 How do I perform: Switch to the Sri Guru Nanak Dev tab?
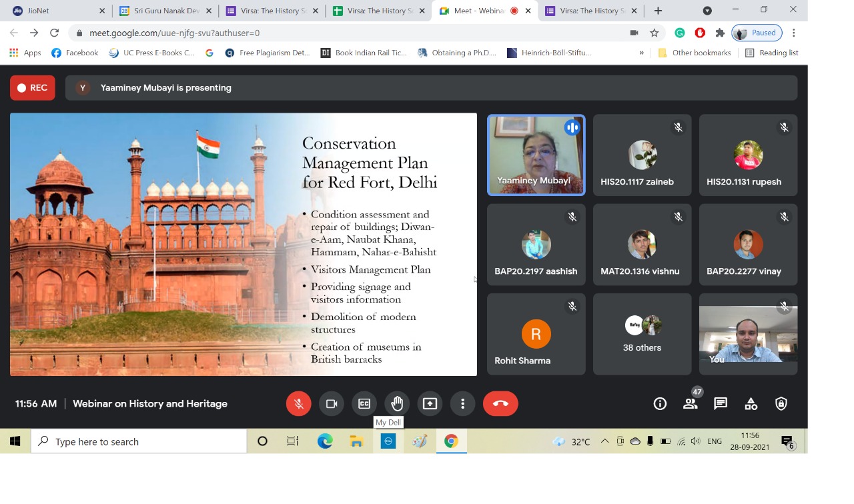(x=165, y=11)
